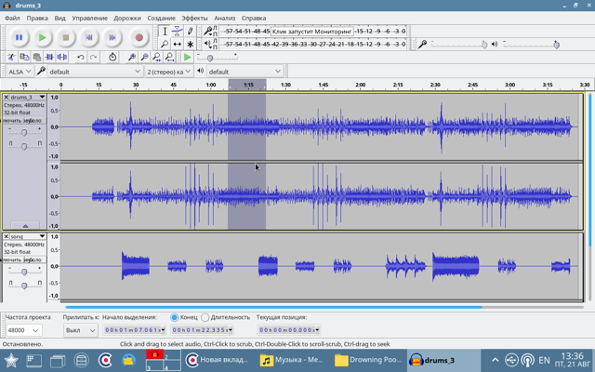Adjust drums_3 track gain slider
This screenshot has width=595, height=372.
24,132
